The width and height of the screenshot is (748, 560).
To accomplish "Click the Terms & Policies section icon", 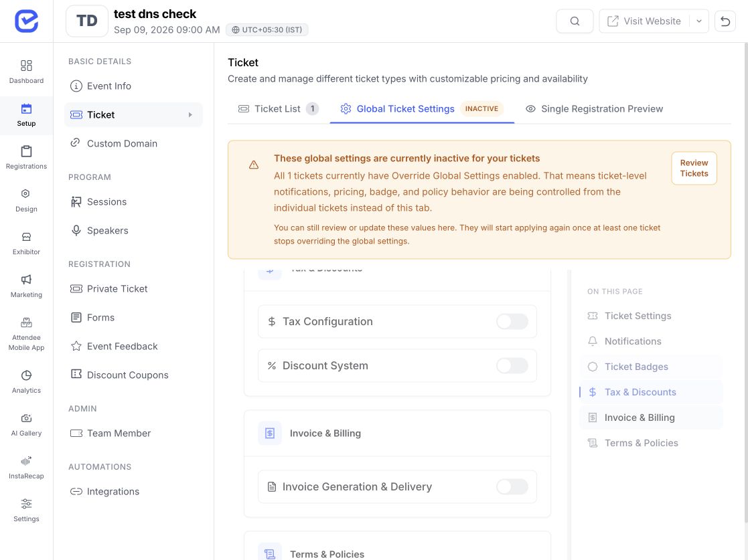I will pos(270,553).
